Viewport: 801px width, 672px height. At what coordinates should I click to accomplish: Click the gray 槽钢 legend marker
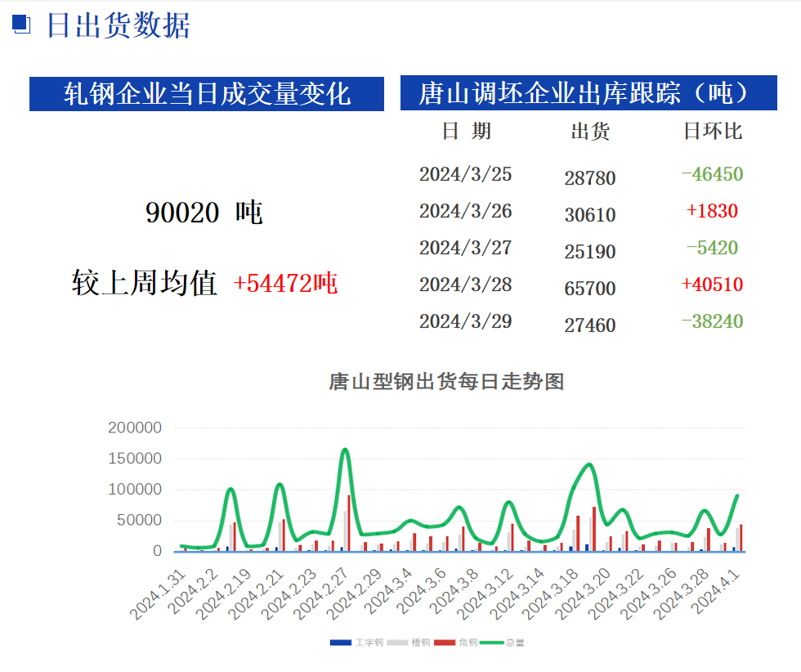tap(397, 643)
